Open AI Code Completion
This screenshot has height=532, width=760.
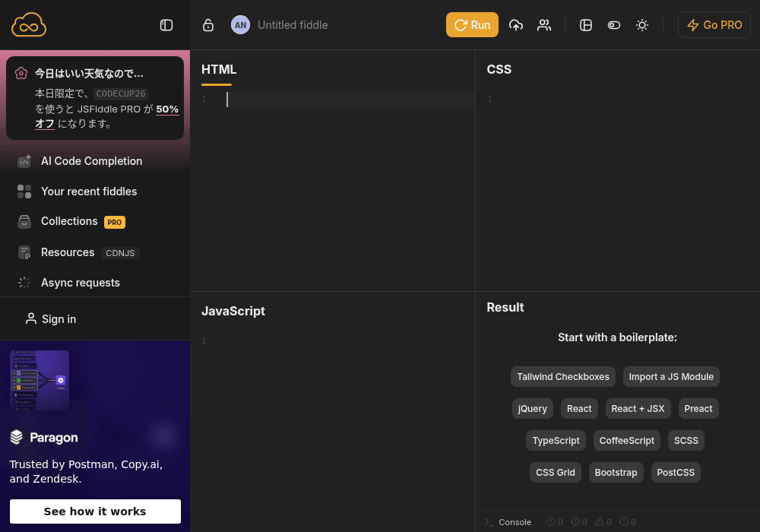(x=92, y=161)
